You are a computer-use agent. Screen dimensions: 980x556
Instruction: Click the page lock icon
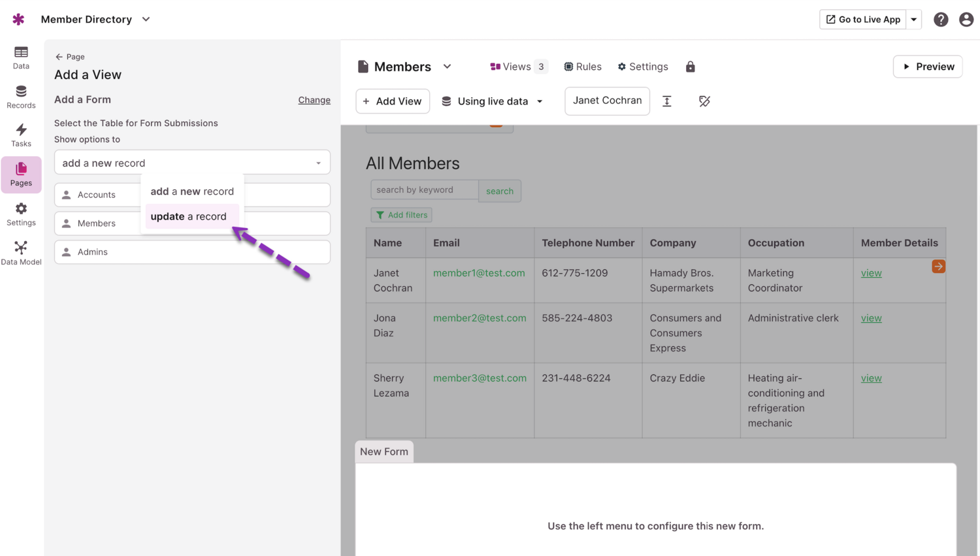pos(690,67)
